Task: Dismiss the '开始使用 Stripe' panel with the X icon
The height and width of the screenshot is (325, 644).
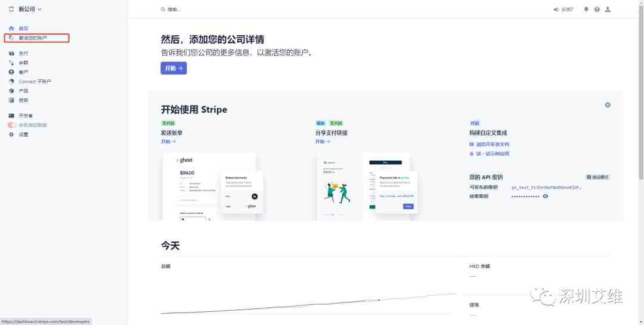Action: click(x=608, y=105)
